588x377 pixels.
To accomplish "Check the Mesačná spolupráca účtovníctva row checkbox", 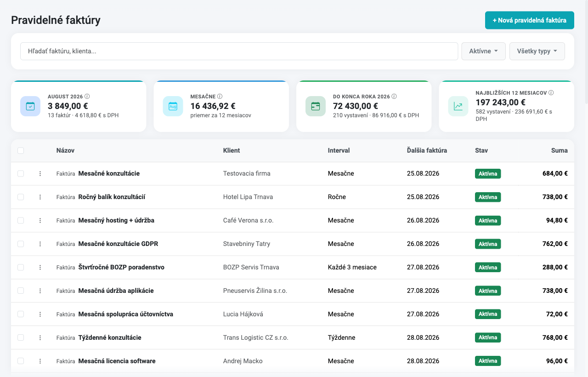I will (x=21, y=314).
